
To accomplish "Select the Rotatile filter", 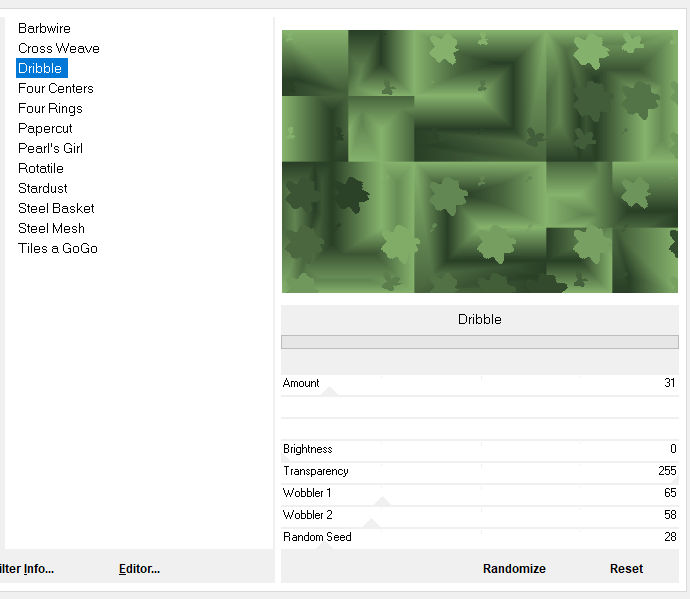I will click(40, 168).
